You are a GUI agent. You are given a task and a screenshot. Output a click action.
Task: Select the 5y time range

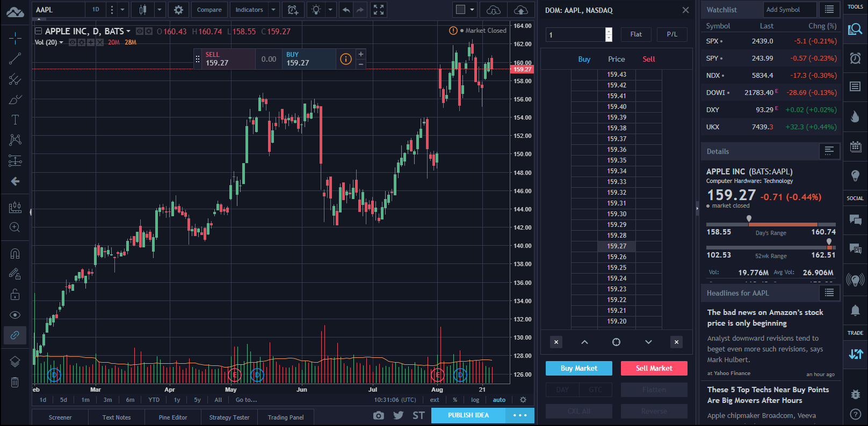coord(197,400)
